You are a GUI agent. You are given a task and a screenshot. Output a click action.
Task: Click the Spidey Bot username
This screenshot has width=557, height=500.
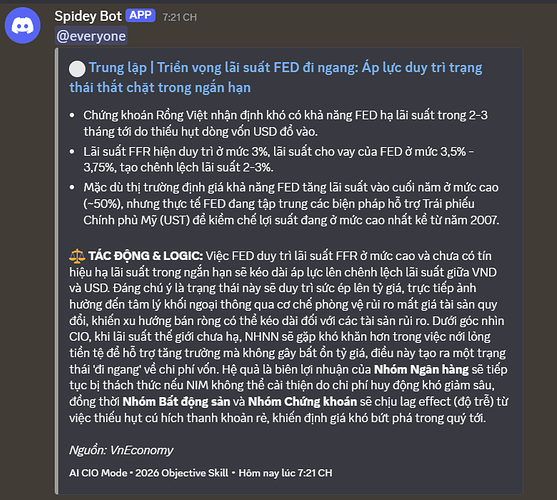[88, 16]
